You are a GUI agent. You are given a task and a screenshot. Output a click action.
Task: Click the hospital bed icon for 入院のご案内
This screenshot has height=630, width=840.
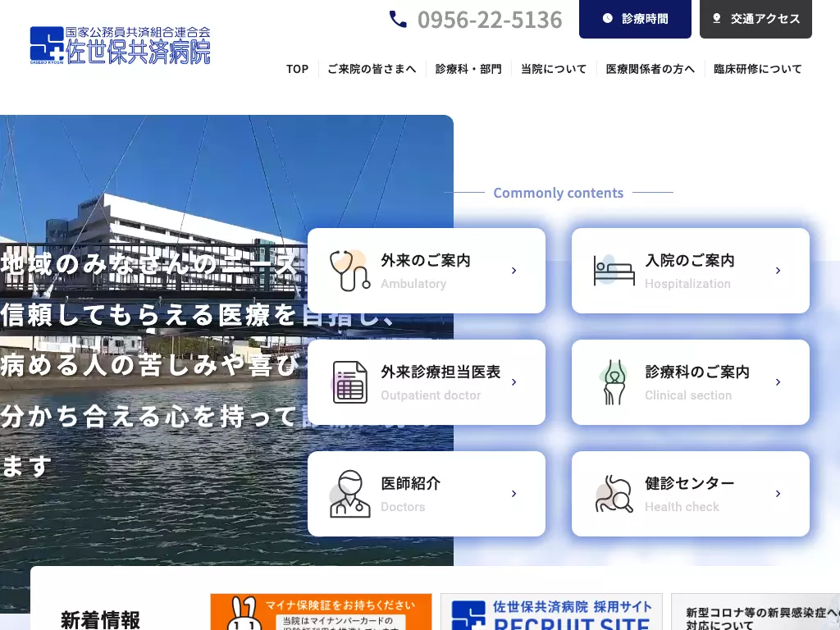(614, 271)
